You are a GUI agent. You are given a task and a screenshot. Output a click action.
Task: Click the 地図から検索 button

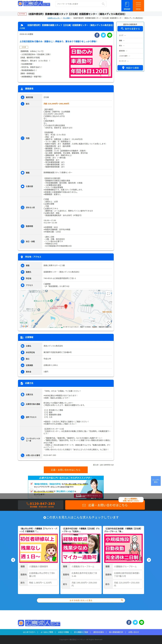[x=130, y=68]
